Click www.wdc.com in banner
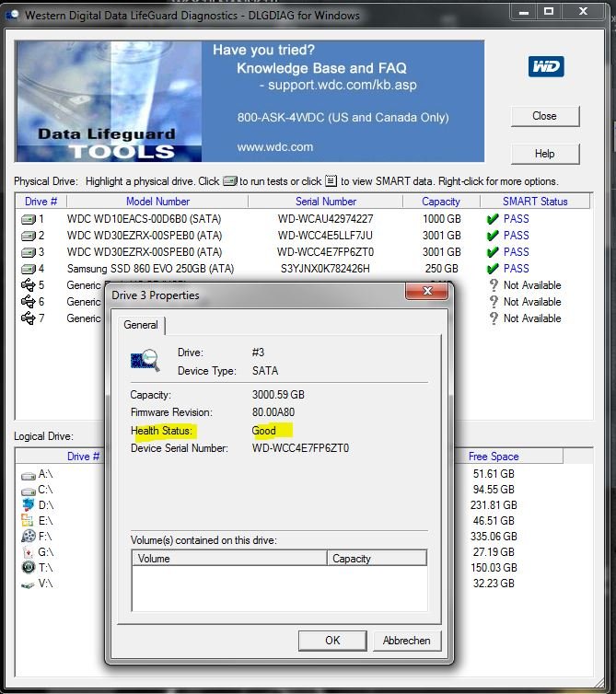616x694 pixels. [275, 147]
